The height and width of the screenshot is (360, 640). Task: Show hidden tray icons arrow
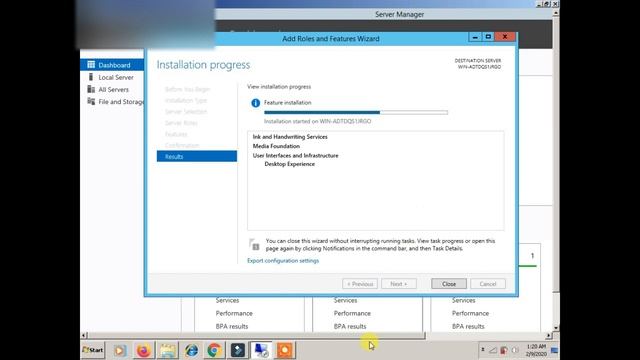[482, 350]
